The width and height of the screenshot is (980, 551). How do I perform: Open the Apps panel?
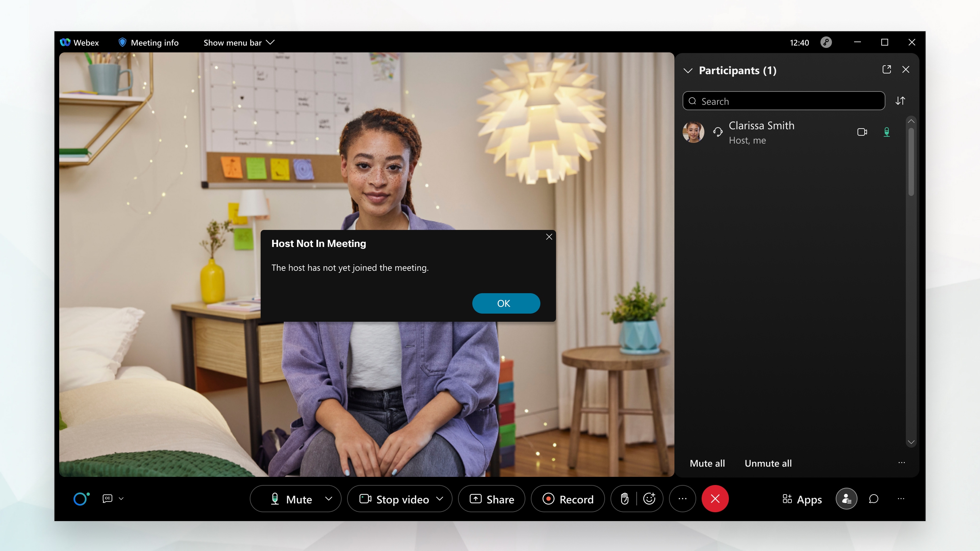point(802,499)
